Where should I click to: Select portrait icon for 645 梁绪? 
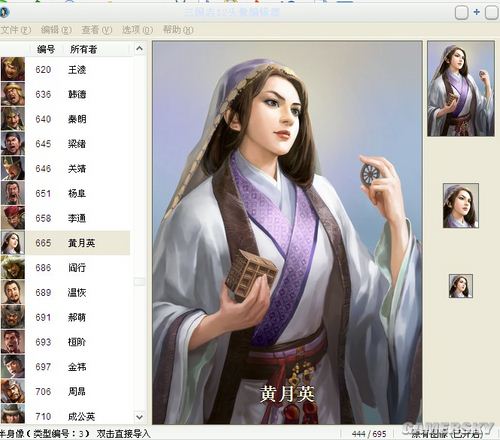tap(13, 143)
